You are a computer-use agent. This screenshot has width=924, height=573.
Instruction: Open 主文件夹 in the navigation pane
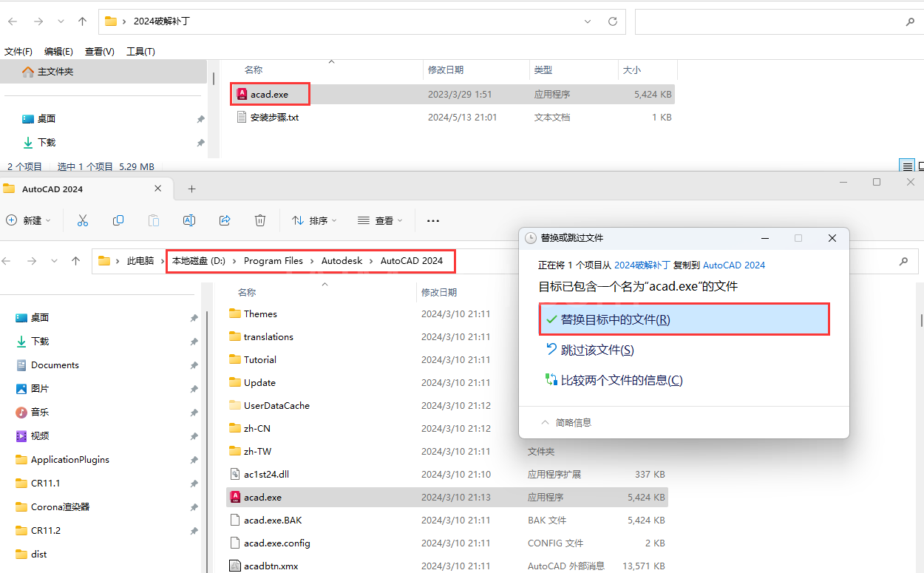103,72
